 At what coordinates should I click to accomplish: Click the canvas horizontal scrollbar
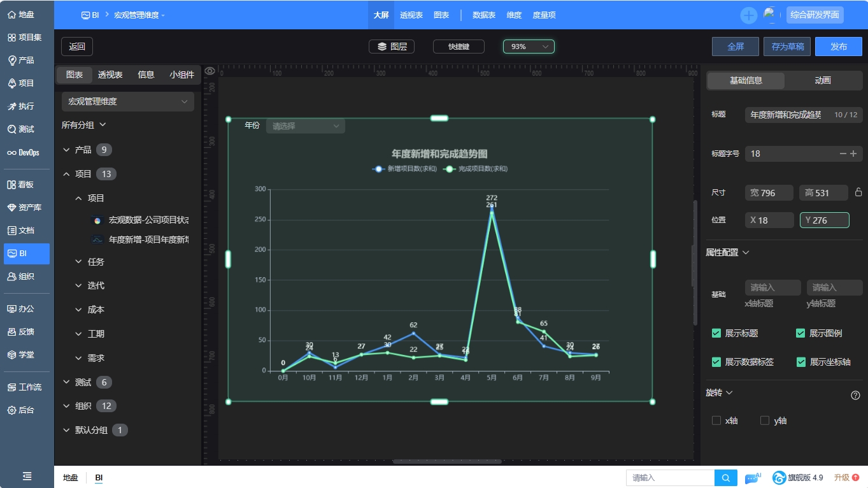pyautogui.click(x=447, y=461)
